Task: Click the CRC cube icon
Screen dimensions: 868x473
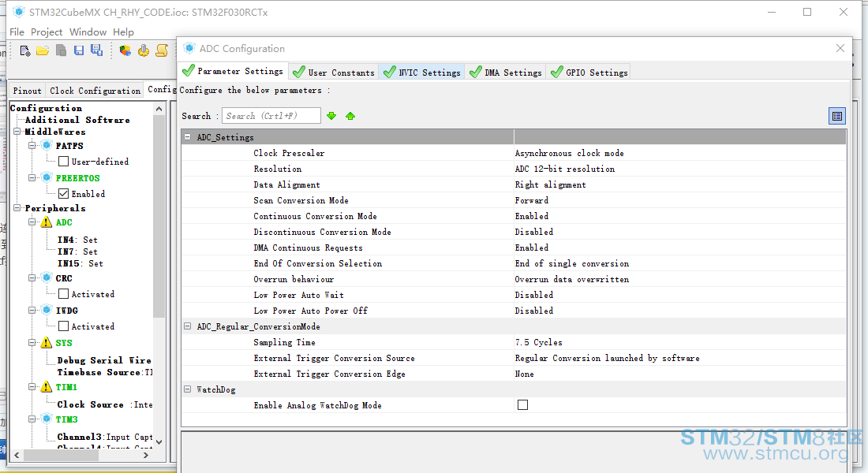Action: (47, 277)
